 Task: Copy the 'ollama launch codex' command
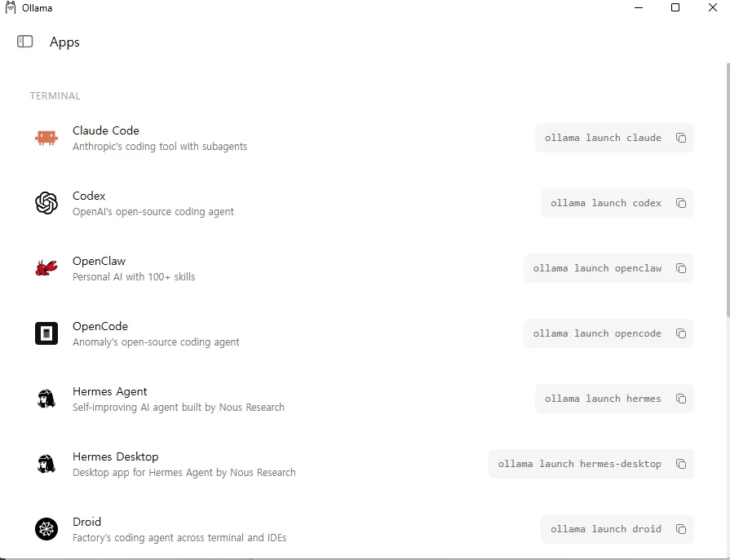(681, 203)
